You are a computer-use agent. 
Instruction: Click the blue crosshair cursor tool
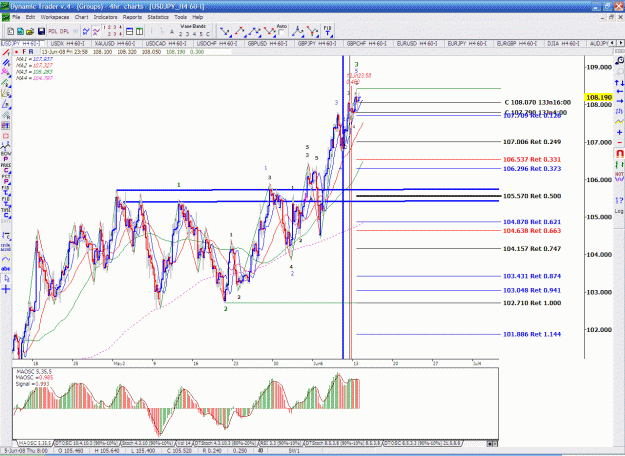click(x=6, y=289)
